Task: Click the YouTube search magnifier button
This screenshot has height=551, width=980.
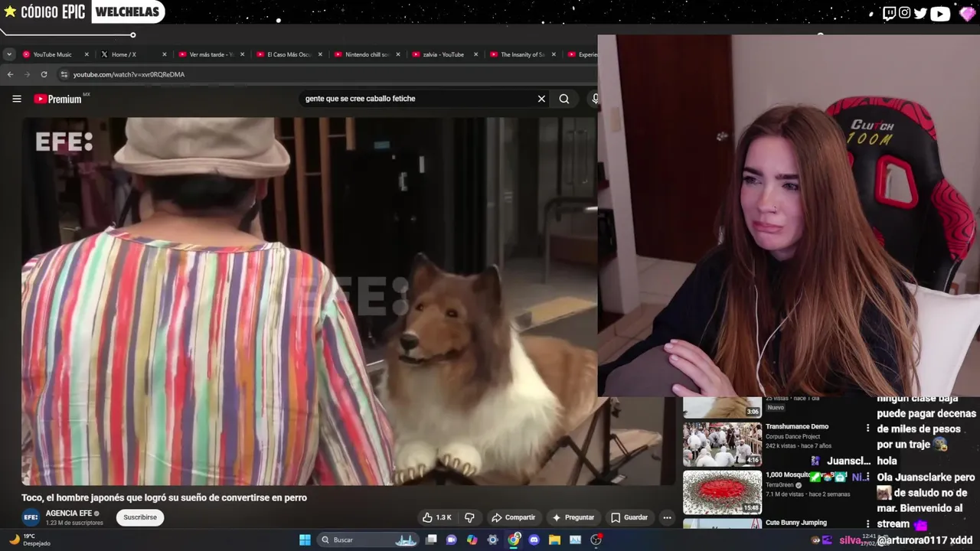Action: [564, 99]
